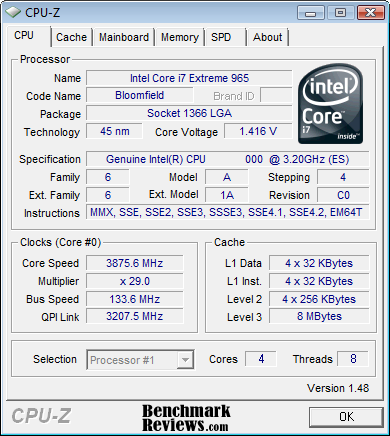Viewport: 390px width, 436px height.
Task: Click the Bus Speed value 133.6 MHz
Action: [x=135, y=299]
